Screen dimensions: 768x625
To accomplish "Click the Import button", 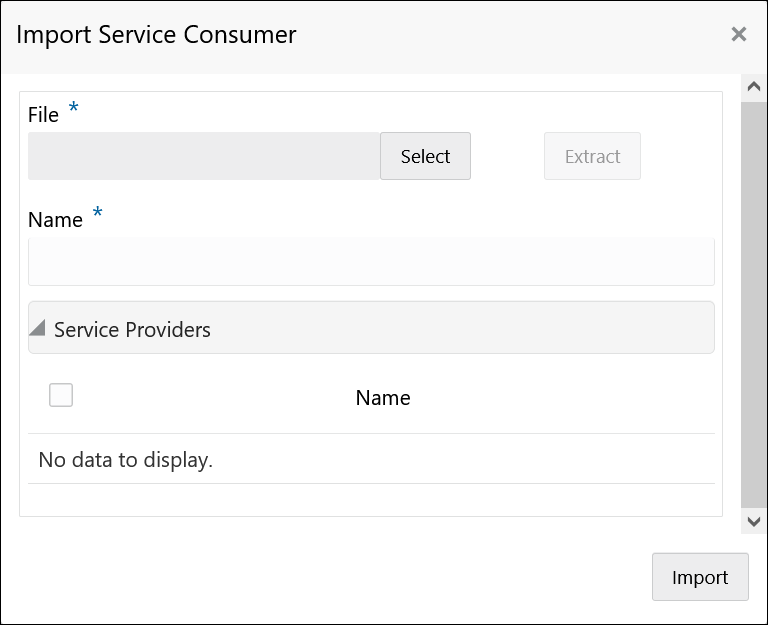I will (x=700, y=577).
